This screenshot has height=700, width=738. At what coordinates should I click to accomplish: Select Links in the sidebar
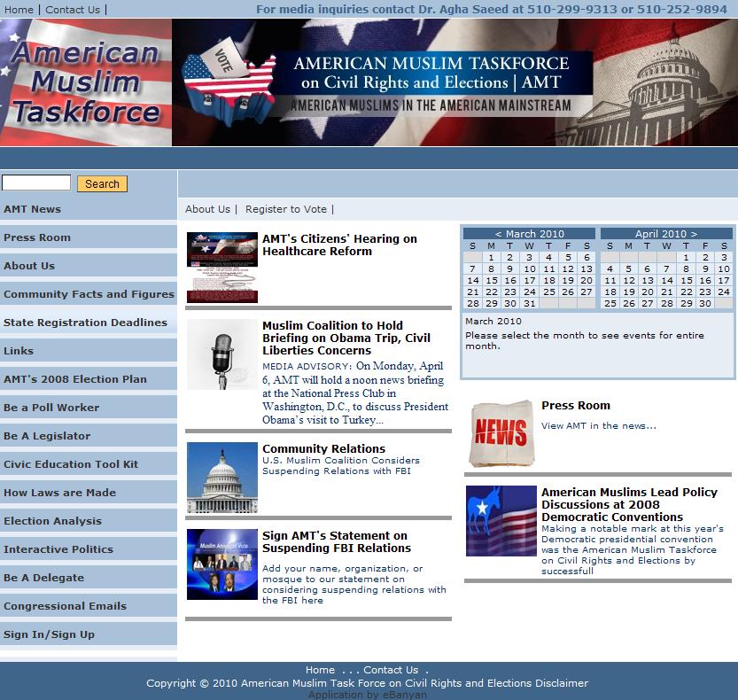pyautogui.click(x=89, y=351)
